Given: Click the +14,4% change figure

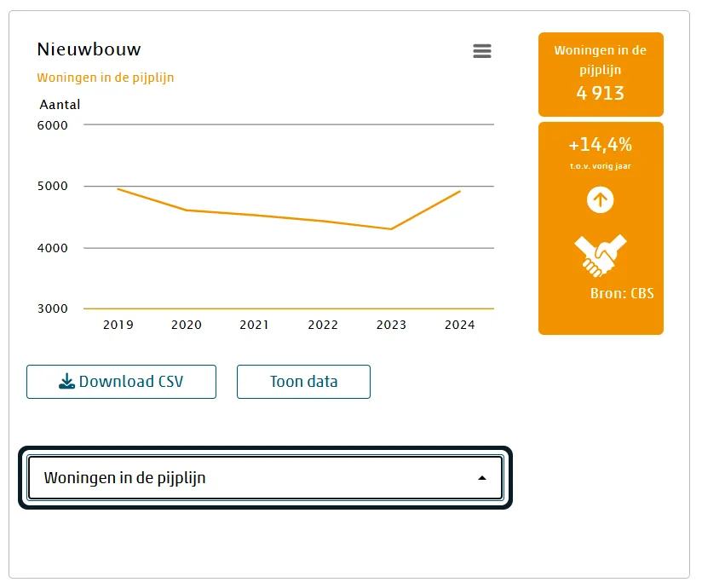Looking at the screenshot, I should pyautogui.click(x=601, y=144).
